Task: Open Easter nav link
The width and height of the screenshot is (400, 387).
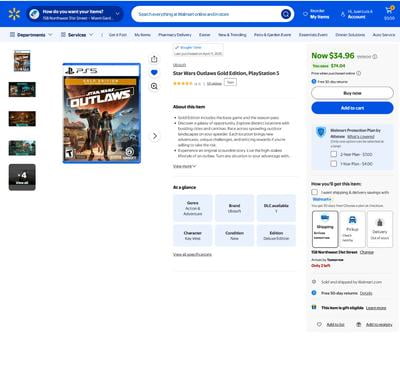Action: [205, 35]
